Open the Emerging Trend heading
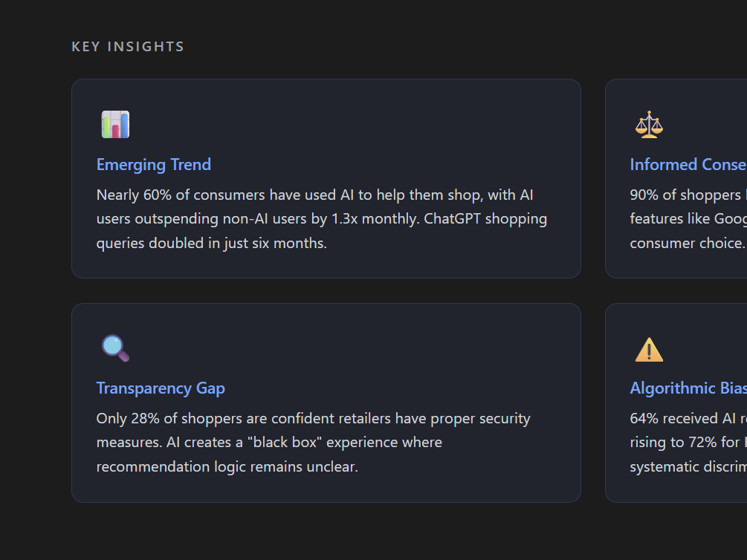This screenshot has height=560, width=747. (x=154, y=165)
